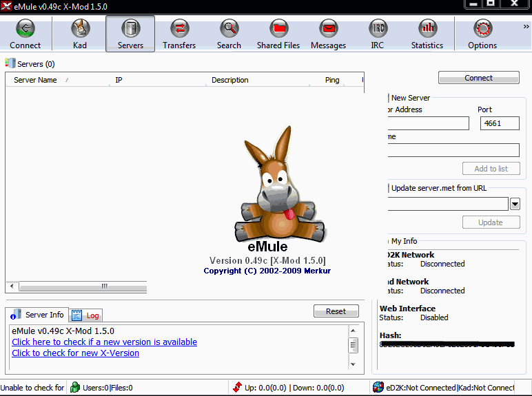532x396 pixels.
Task: Click link to check for new version
Action: (105, 342)
